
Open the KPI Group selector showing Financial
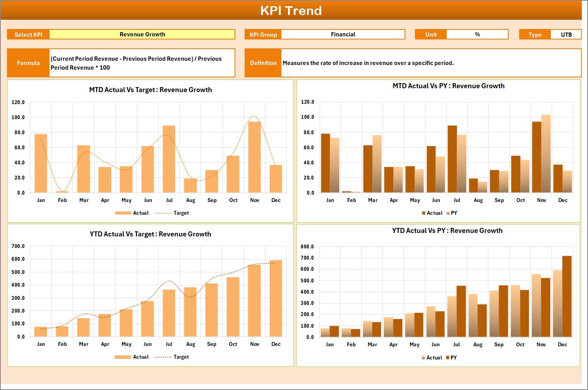[343, 34]
